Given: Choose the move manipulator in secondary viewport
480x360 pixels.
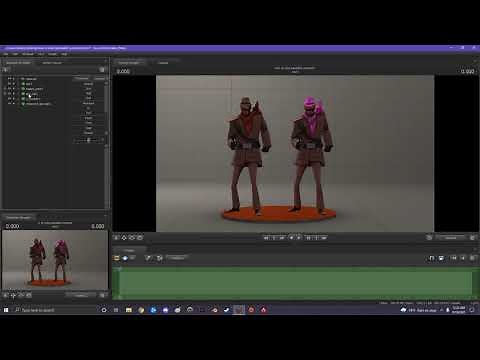Looking at the screenshot, I should (13, 295).
